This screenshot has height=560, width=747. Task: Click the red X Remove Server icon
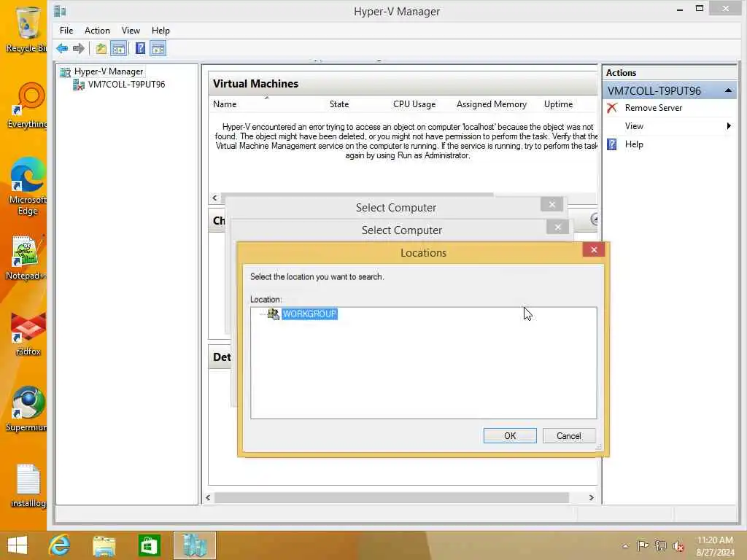coord(612,108)
